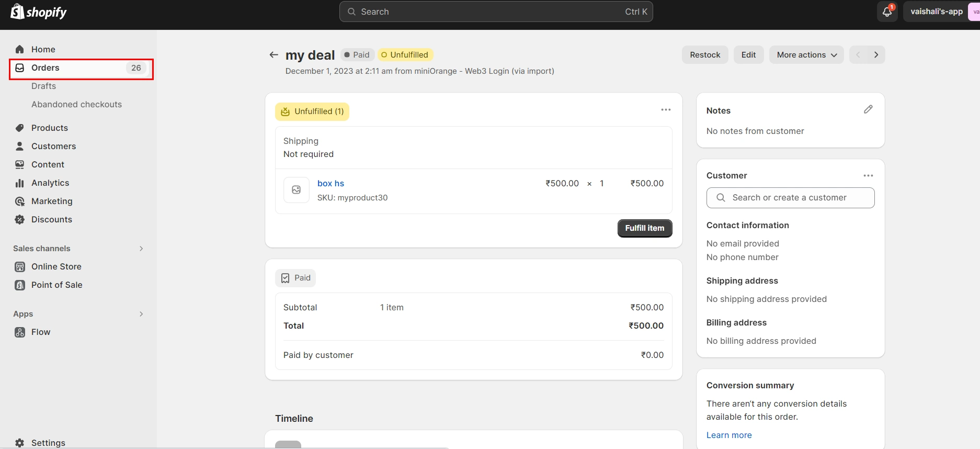Edit notes with pencil icon
Image resolution: width=980 pixels, height=449 pixels.
coord(868,109)
